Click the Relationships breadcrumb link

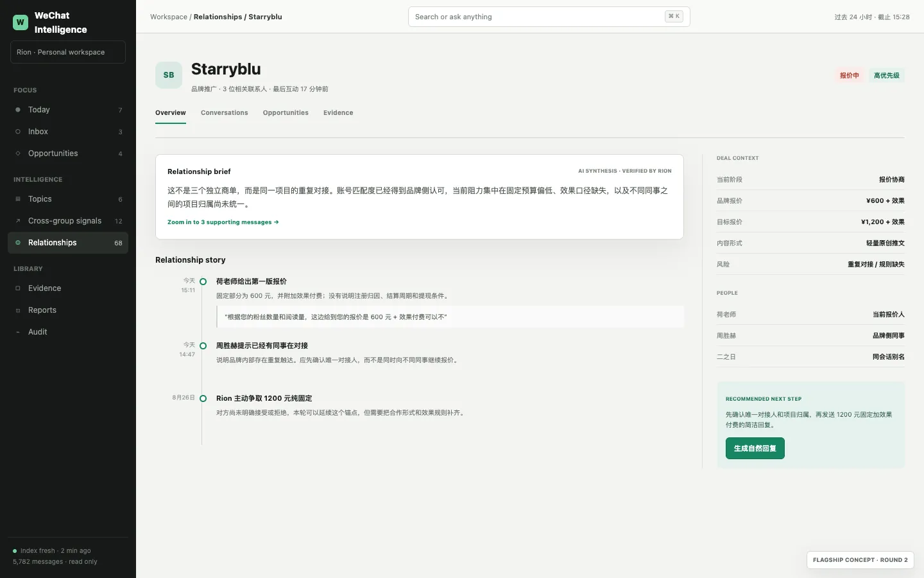point(218,17)
